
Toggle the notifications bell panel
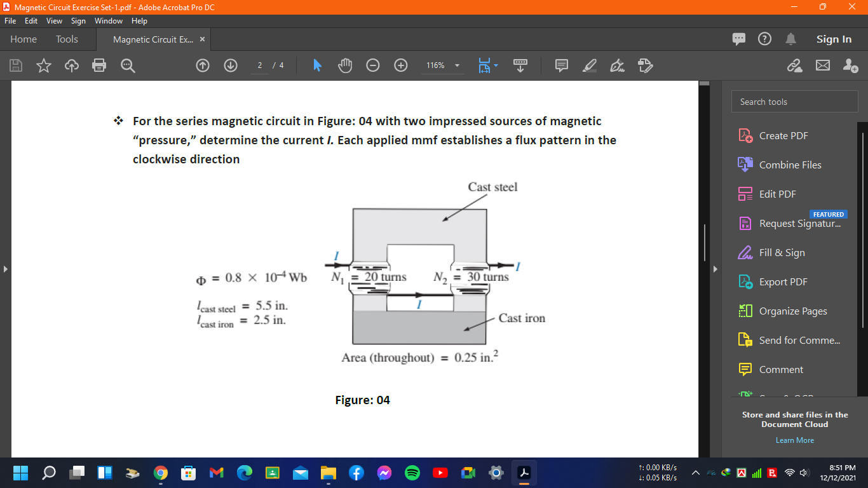click(x=790, y=39)
